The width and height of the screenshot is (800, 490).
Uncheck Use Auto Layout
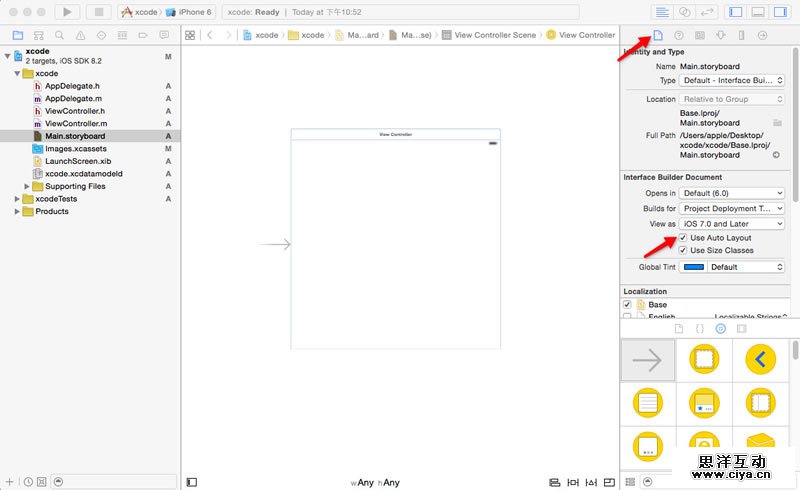point(683,238)
